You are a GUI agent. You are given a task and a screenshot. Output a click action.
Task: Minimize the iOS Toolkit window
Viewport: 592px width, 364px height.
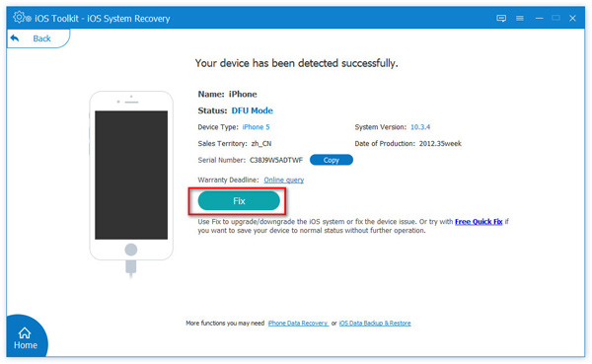(539, 18)
